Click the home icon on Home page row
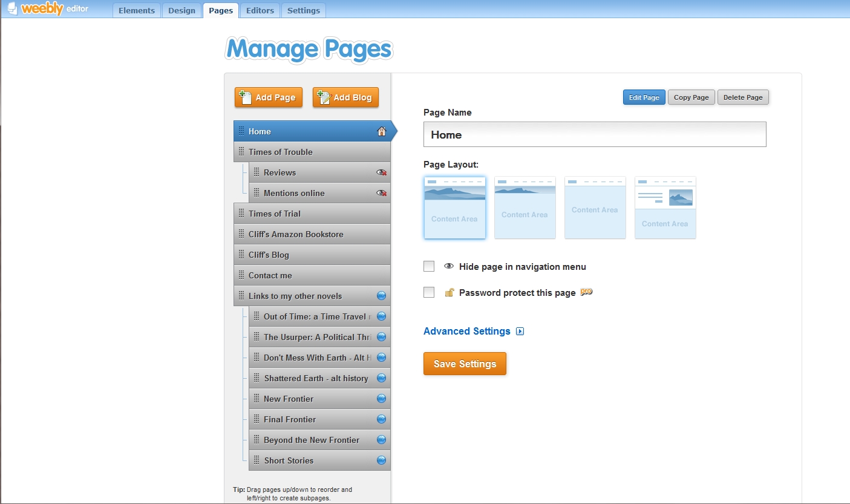This screenshot has width=850, height=504. click(x=381, y=131)
